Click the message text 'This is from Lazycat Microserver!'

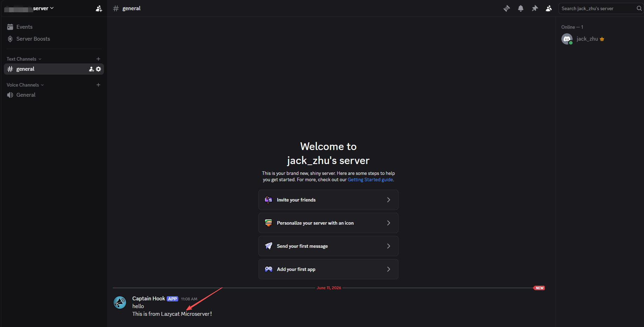172,314
